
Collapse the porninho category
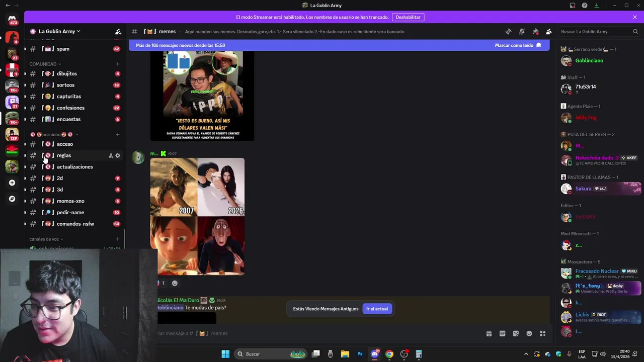(x=54, y=134)
